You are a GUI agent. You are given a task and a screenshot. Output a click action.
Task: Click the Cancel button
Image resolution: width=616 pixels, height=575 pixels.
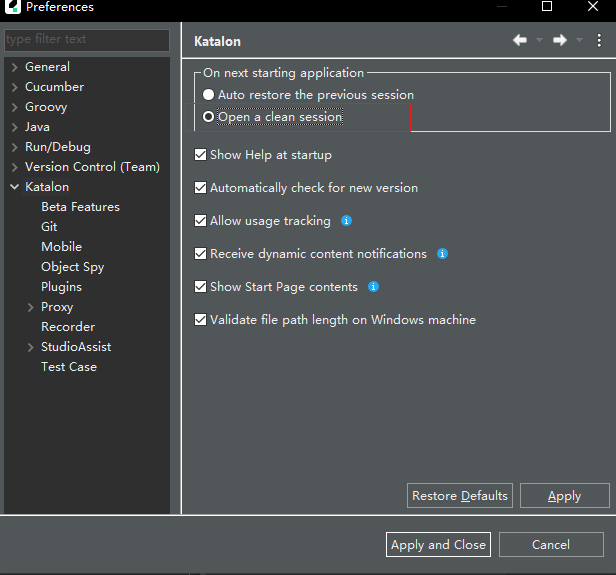[x=551, y=545]
